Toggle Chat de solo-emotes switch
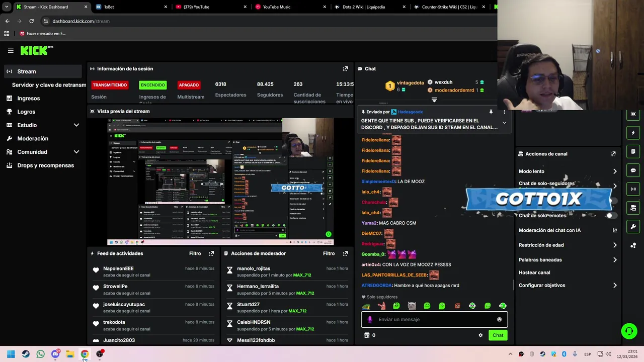 coord(612,216)
